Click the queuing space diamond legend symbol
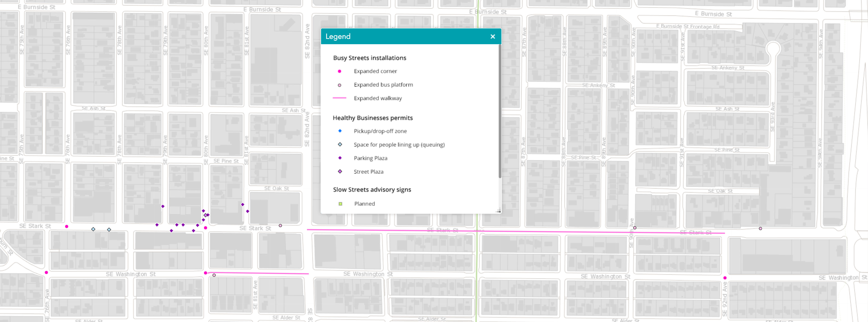Screen dimensions: 868x322 [340, 144]
